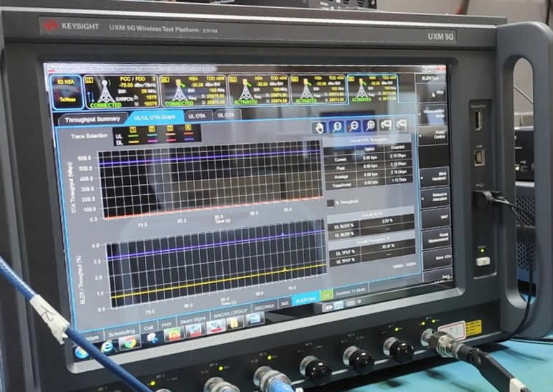
Task: Toggle trace 2 selection box
Action: (152, 128)
